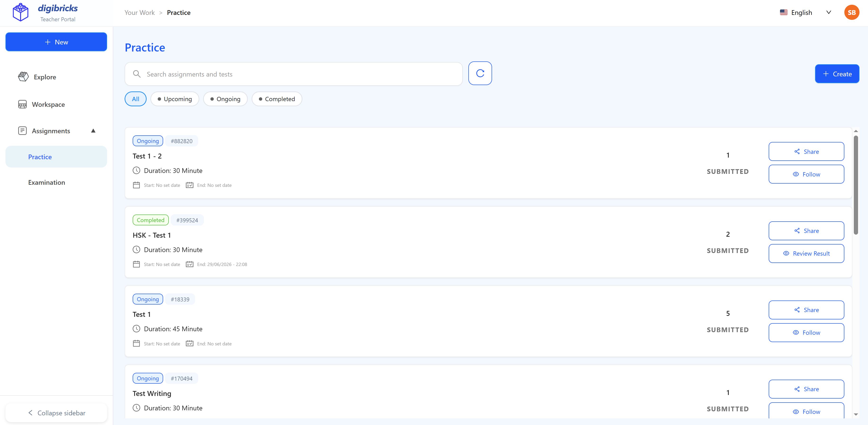Click the end calendar icon for Test 1 #18339
The width and height of the screenshot is (868, 425).
click(x=190, y=343)
